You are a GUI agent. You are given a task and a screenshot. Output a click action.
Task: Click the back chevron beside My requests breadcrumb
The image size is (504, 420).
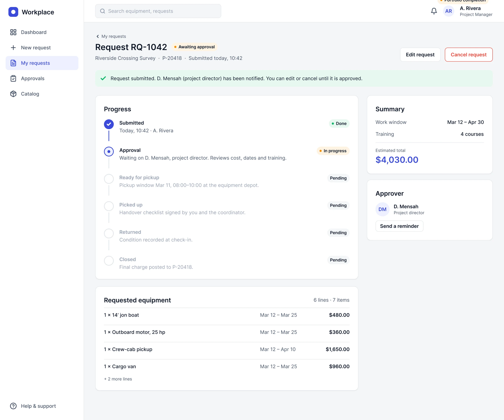point(98,36)
